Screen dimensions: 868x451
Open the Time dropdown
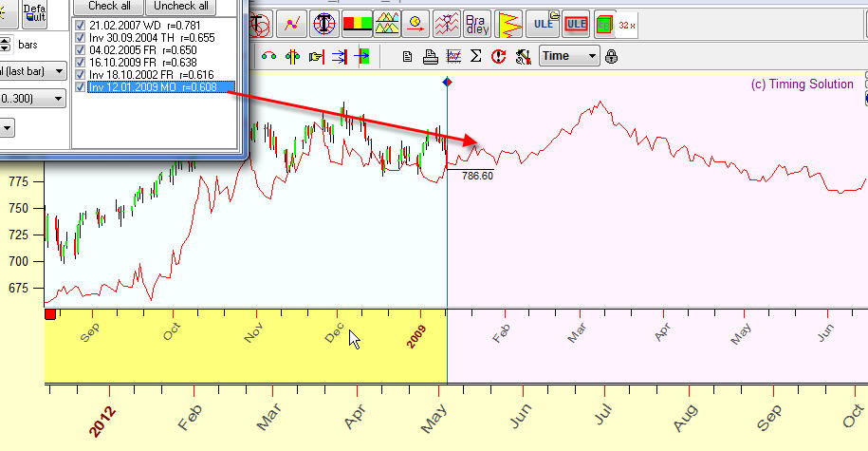[569, 56]
